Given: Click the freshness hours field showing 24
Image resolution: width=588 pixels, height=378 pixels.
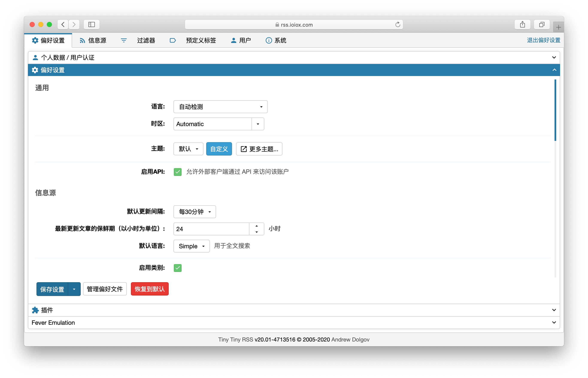Looking at the screenshot, I should point(211,229).
